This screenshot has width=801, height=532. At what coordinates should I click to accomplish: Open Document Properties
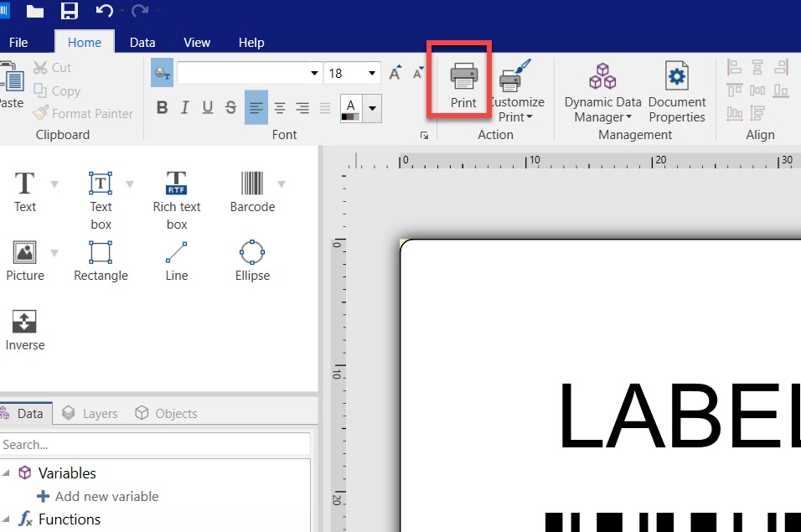click(676, 92)
